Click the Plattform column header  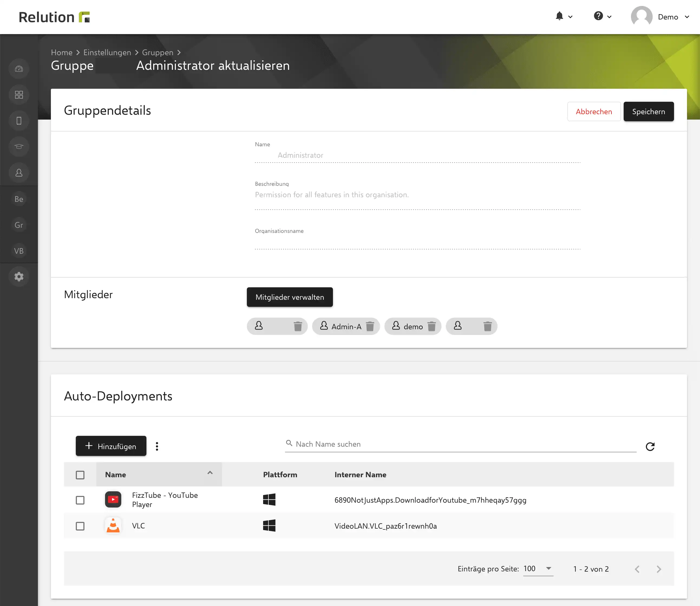(280, 475)
